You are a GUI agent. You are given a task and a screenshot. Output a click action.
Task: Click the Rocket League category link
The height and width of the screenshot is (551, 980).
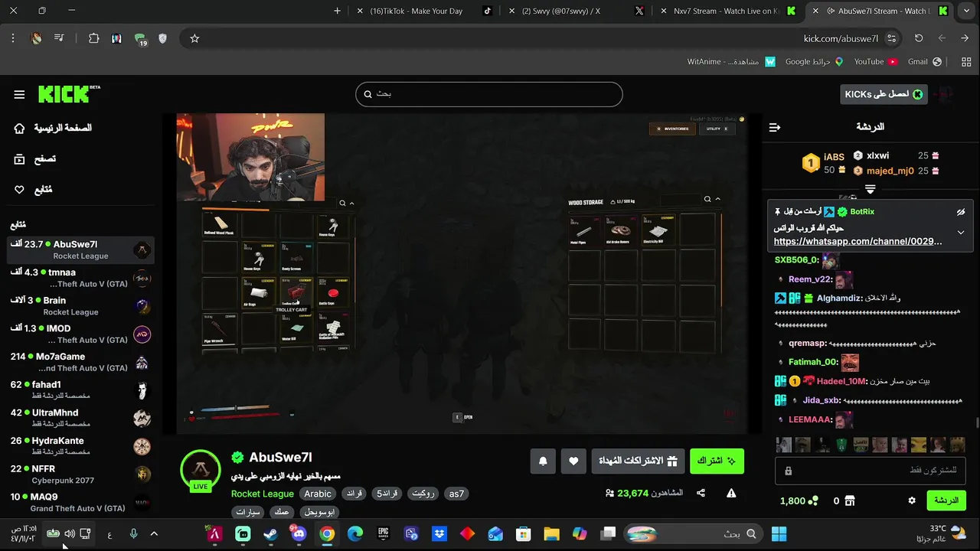tap(263, 494)
